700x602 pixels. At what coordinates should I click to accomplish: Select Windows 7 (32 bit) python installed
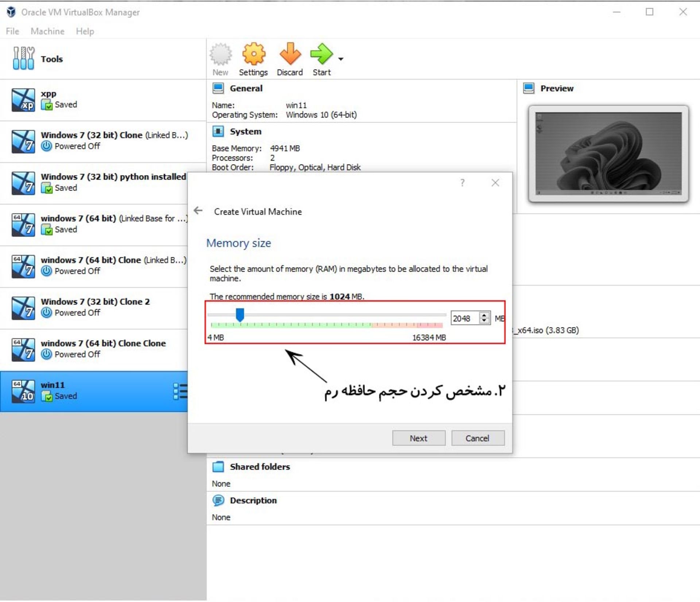[x=94, y=183]
